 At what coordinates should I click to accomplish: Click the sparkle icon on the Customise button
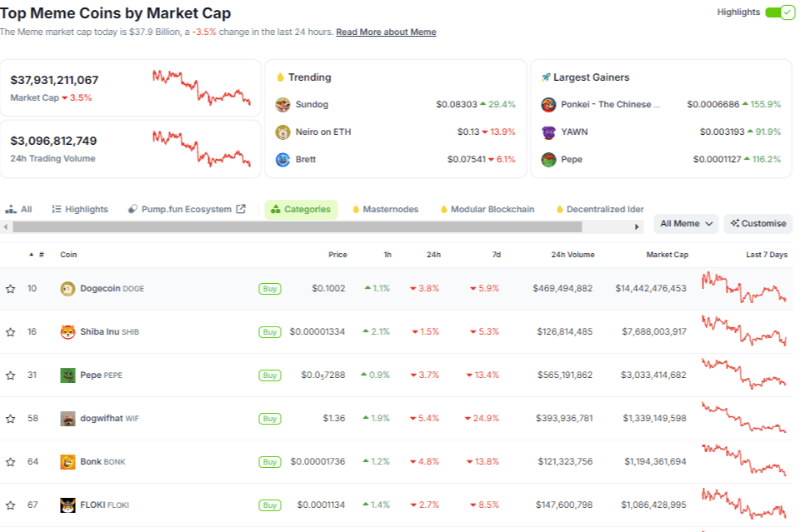735,223
